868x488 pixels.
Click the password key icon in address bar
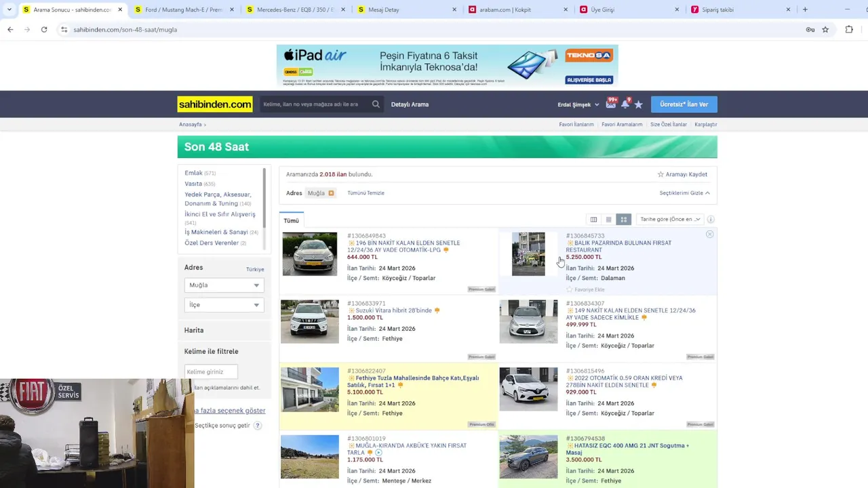(810, 29)
